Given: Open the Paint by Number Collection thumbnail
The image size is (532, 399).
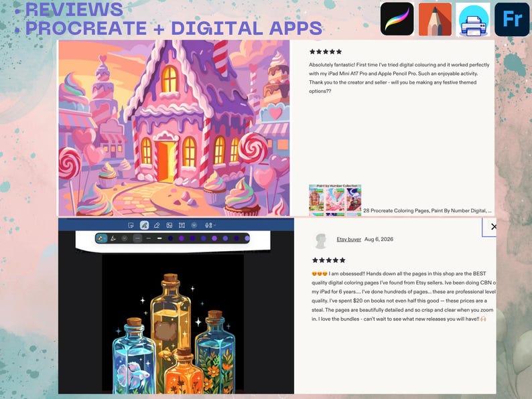Looking at the screenshot, I should (335, 200).
